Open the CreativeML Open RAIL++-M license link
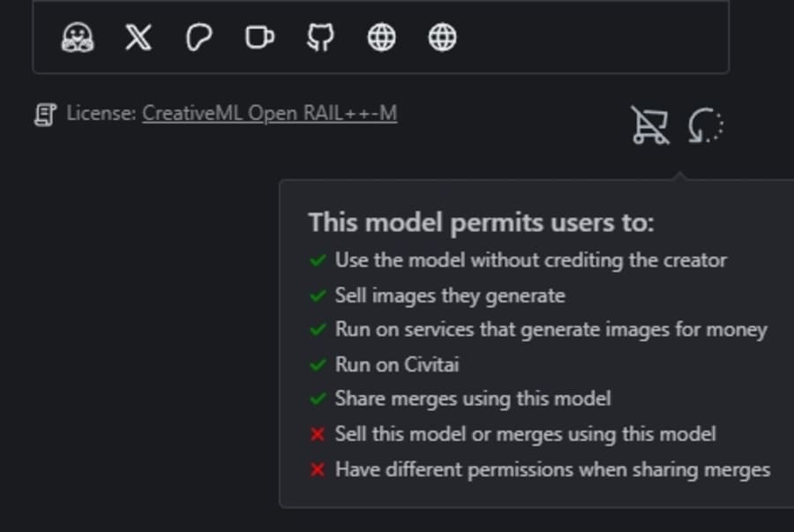Image resolution: width=794 pixels, height=532 pixels. pos(269,113)
